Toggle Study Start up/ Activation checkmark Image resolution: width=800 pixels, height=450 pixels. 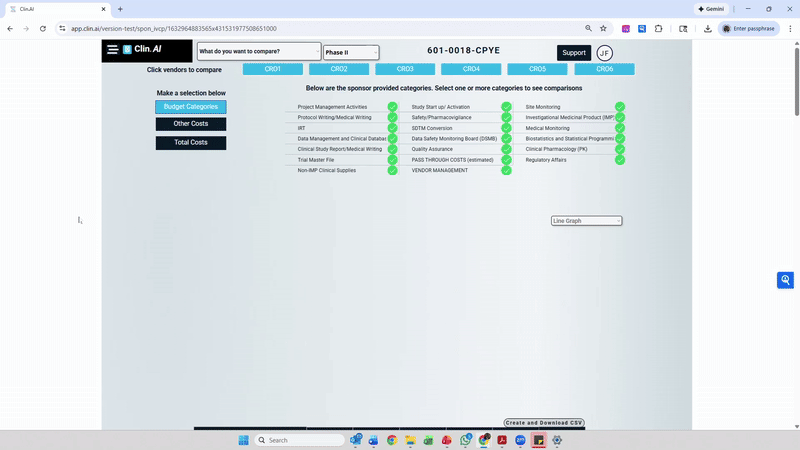[506, 107]
